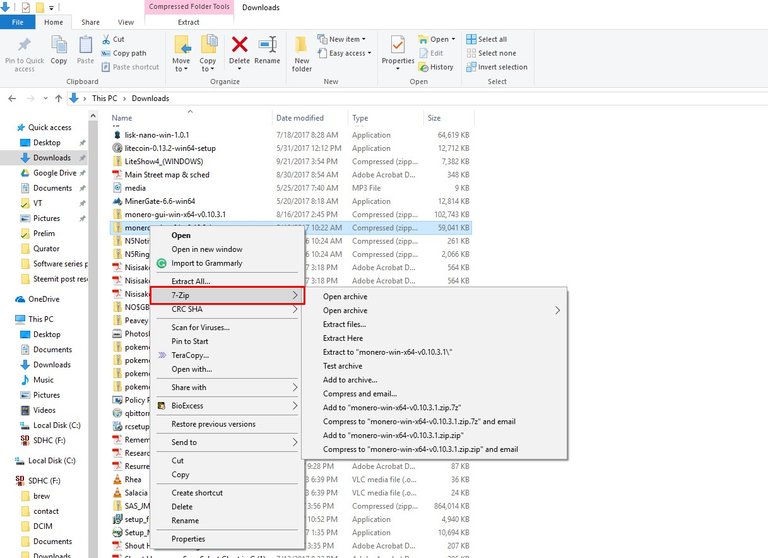Expand the CRC SHA submenu
The height and width of the screenshot is (558, 768).
tap(229, 310)
